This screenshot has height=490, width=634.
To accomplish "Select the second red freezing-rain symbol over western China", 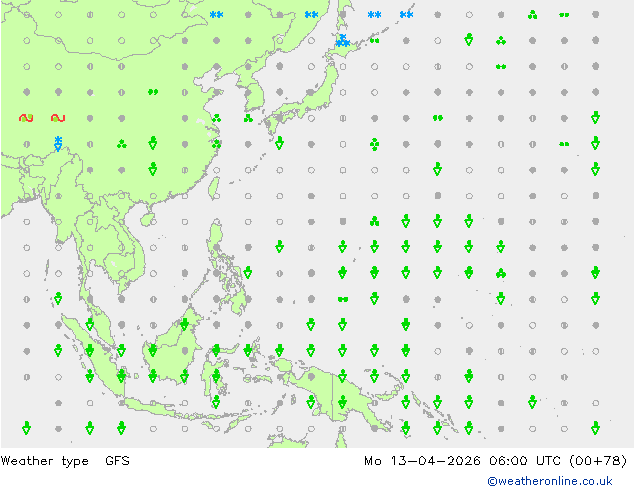I will tap(58, 118).
